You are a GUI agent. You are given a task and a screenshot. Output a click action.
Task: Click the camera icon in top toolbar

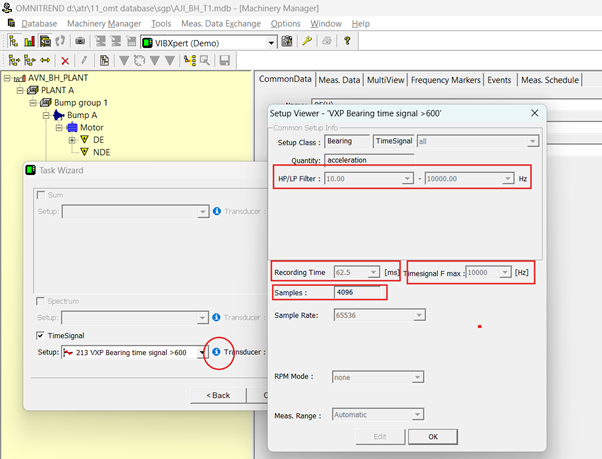80,41
